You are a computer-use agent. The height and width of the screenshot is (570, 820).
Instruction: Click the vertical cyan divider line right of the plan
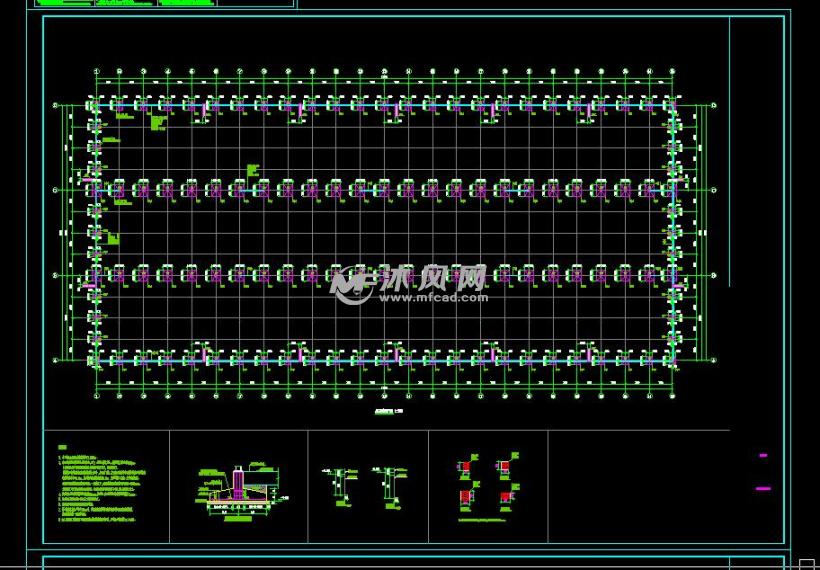(729, 150)
